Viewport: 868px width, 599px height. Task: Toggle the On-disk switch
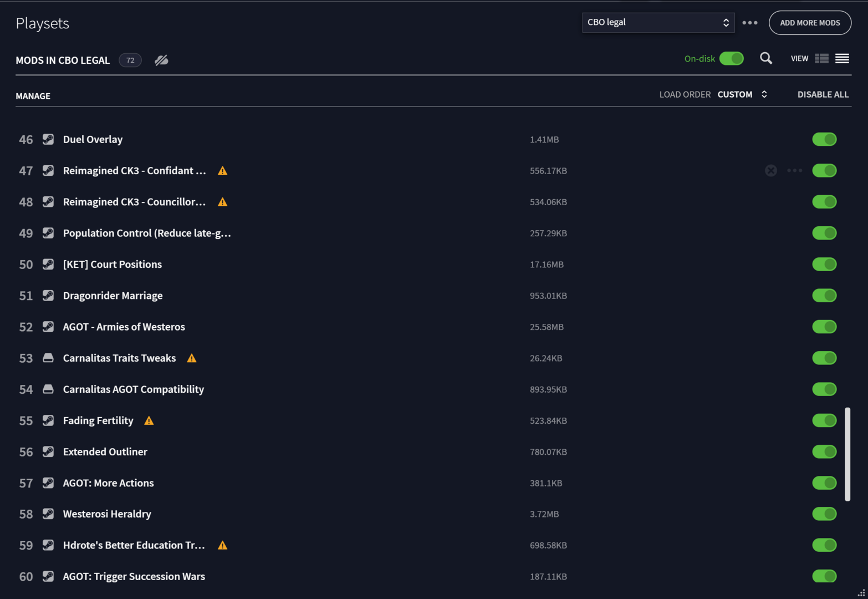tap(732, 58)
